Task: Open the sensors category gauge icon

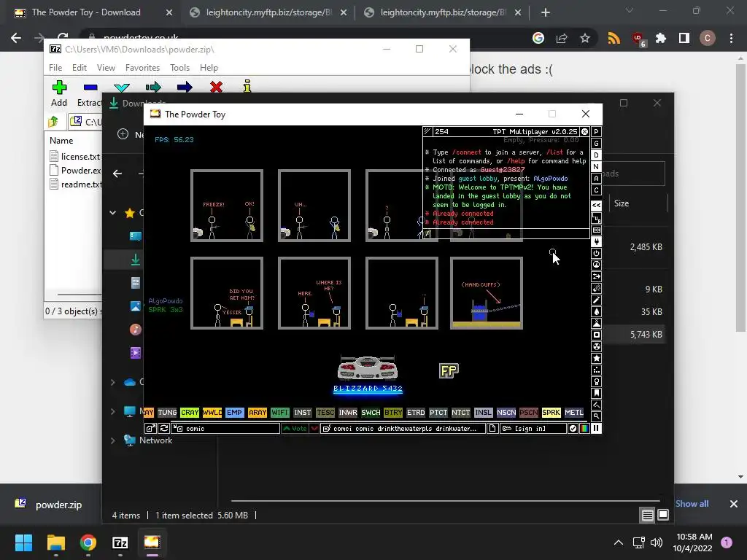Action: (596, 265)
